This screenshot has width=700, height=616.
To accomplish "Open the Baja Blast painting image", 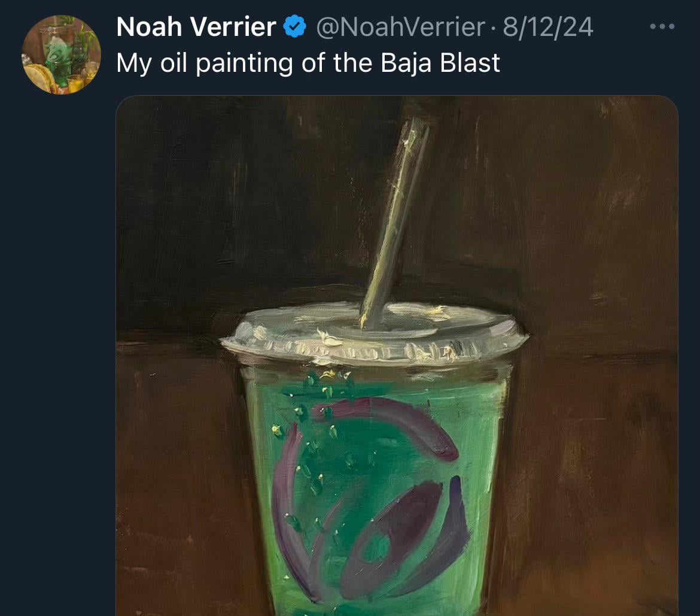I will coord(397,356).
